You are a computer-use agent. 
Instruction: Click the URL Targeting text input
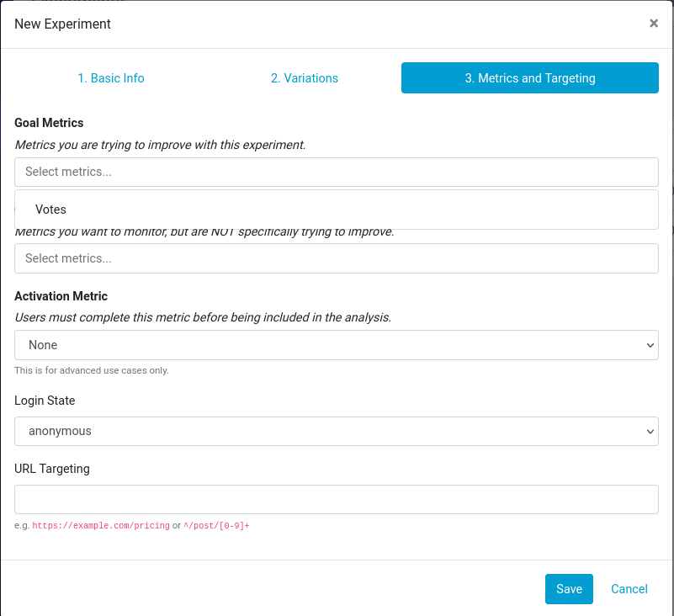pos(336,499)
